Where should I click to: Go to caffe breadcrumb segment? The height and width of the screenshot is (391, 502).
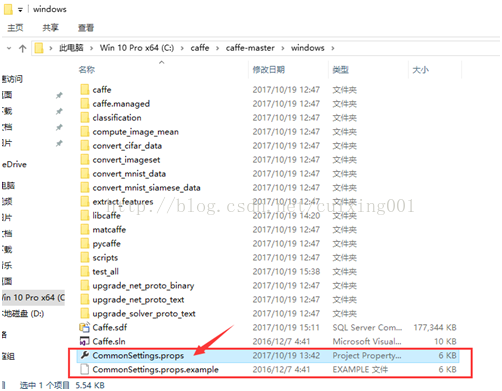(200, 48)
